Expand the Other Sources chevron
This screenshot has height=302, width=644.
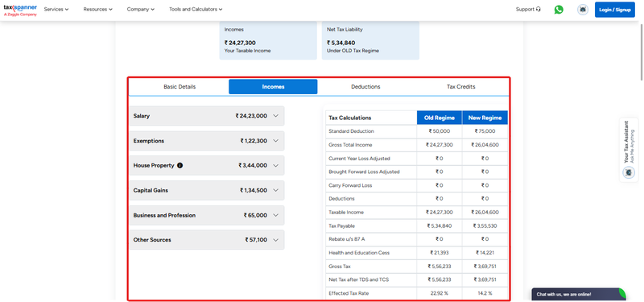tap(275, 240)
